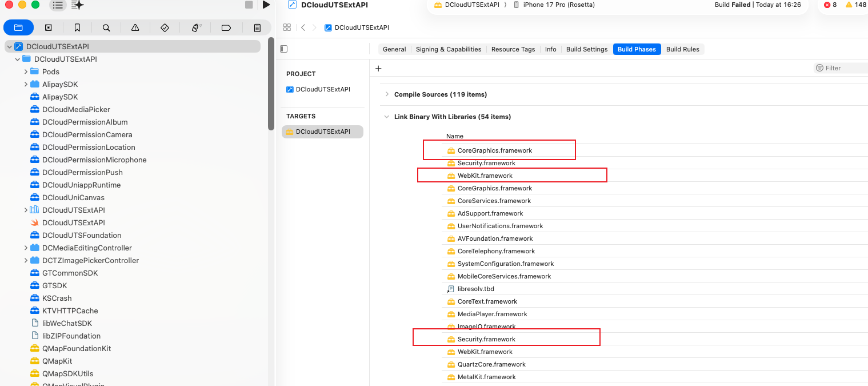Click the DCloudUTSExtAPI breadcrumb in jump bar

[357, 27]
